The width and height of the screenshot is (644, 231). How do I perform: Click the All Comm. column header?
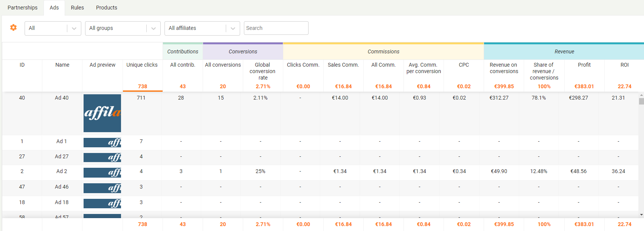383,65
